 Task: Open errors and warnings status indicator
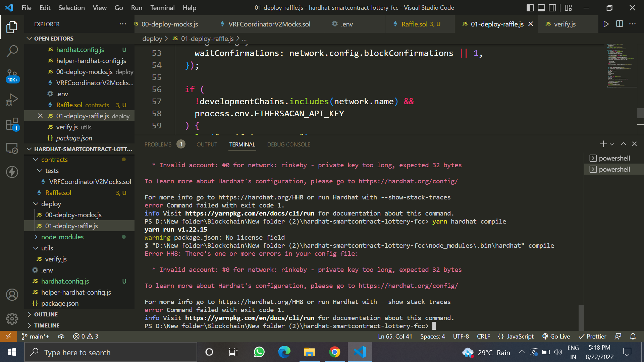[x=86, y=336]
